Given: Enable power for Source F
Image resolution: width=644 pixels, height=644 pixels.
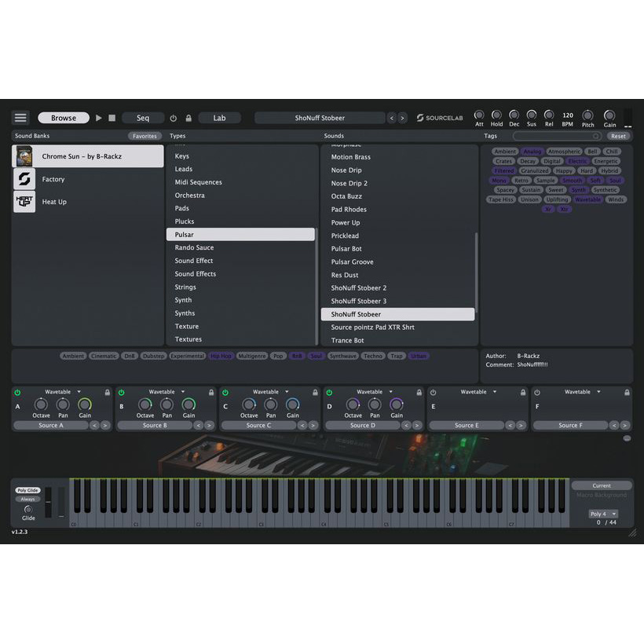Looking at the screenshot, I should (537, 393).
